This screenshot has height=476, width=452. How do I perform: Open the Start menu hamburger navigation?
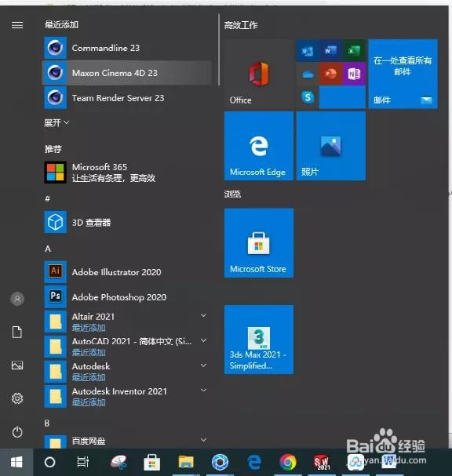coord(17,25)
